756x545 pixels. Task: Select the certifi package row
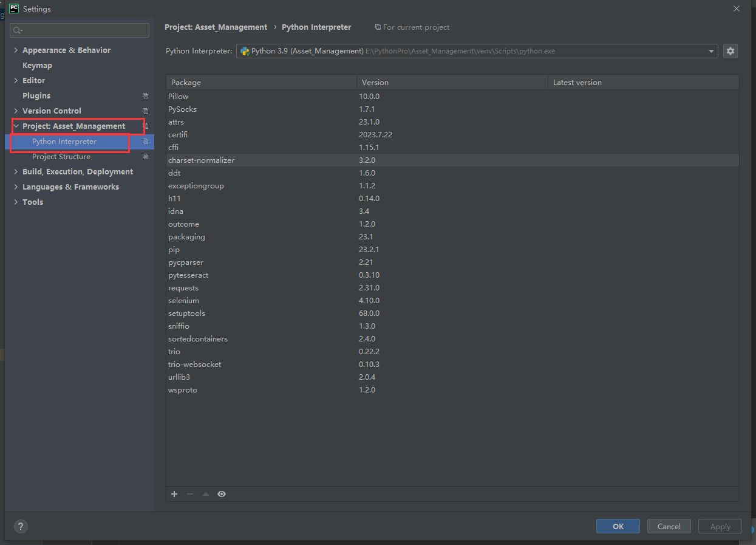point(452,135)
